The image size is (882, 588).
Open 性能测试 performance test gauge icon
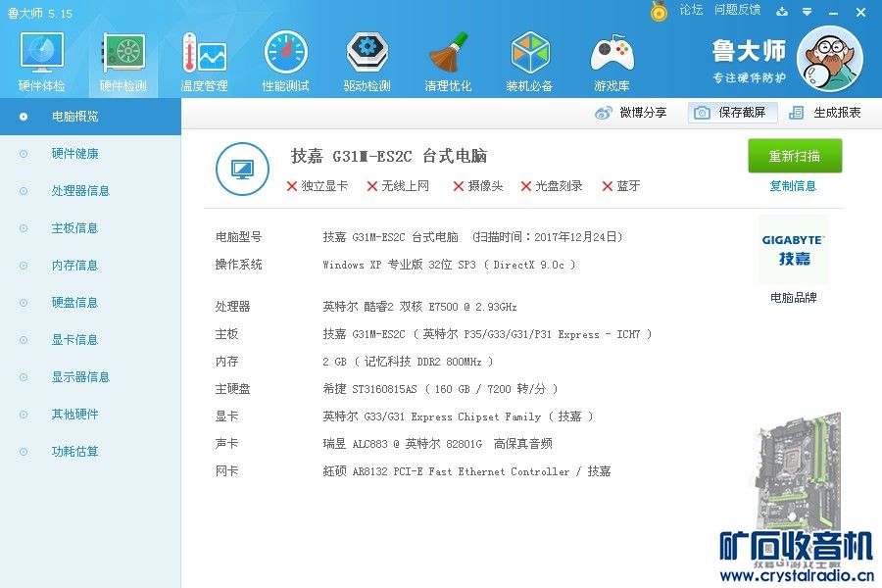click(x=285, y=61)
